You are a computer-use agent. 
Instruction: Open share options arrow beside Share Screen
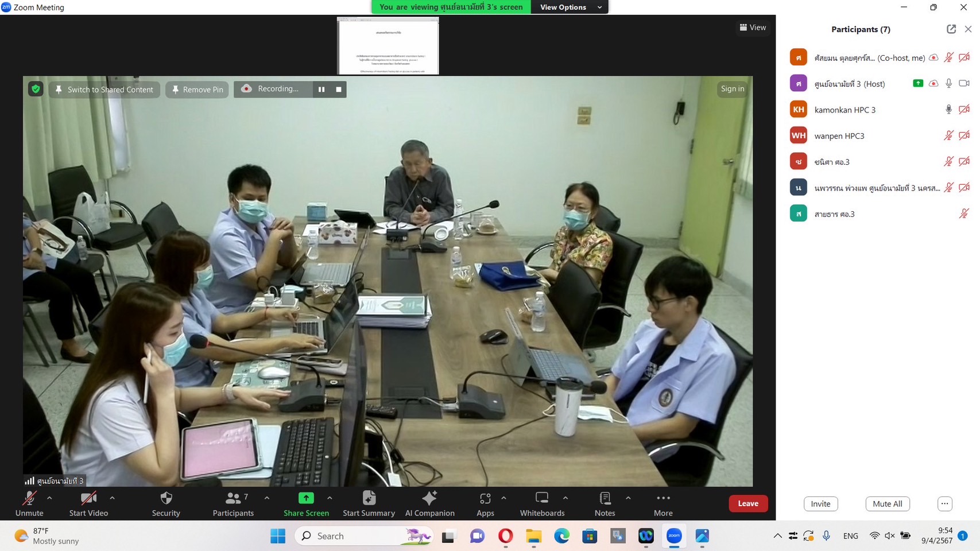click(x=330, y=498)
